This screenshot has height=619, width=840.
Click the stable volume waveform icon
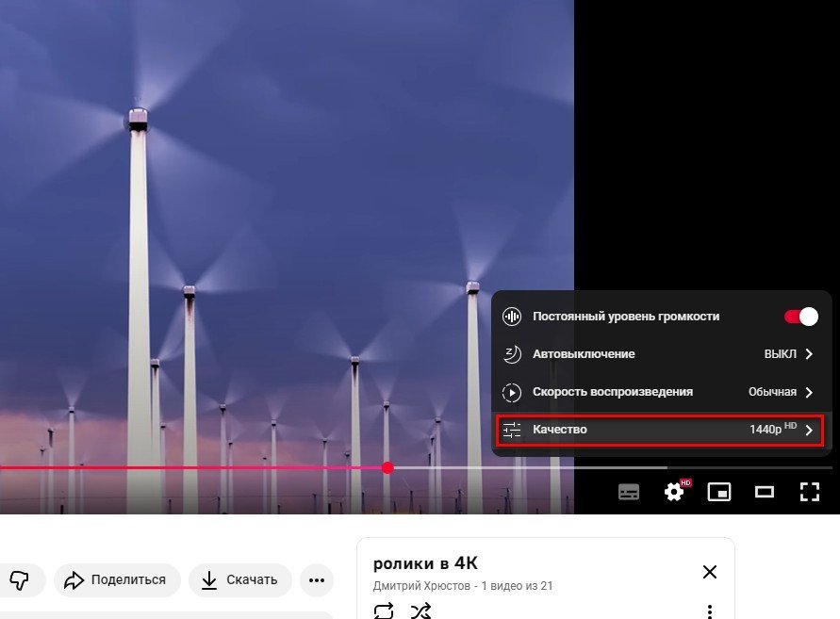click(512, 317)
